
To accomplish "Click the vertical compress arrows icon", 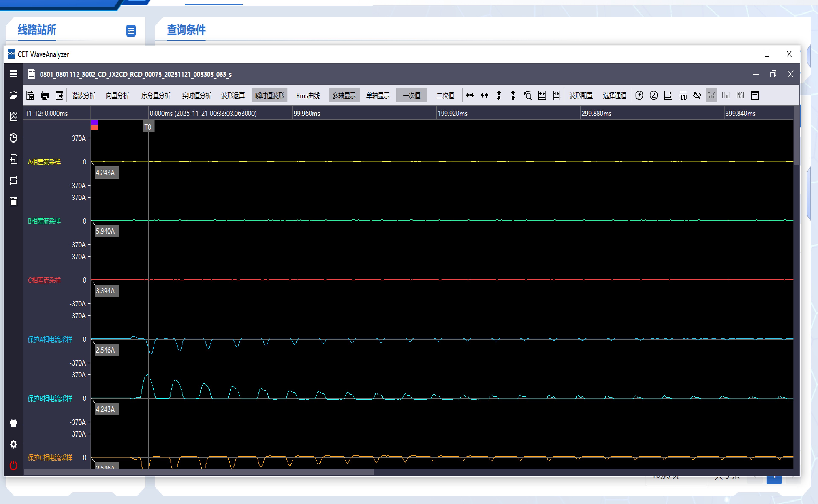I will [513, 96].
